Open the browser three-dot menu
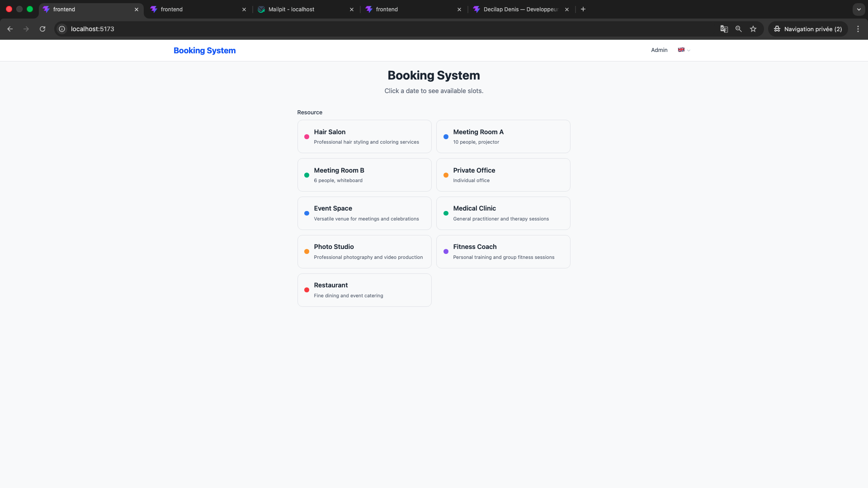Image resolution: width=868 pixels, height=488 pixels. (858, 29)
